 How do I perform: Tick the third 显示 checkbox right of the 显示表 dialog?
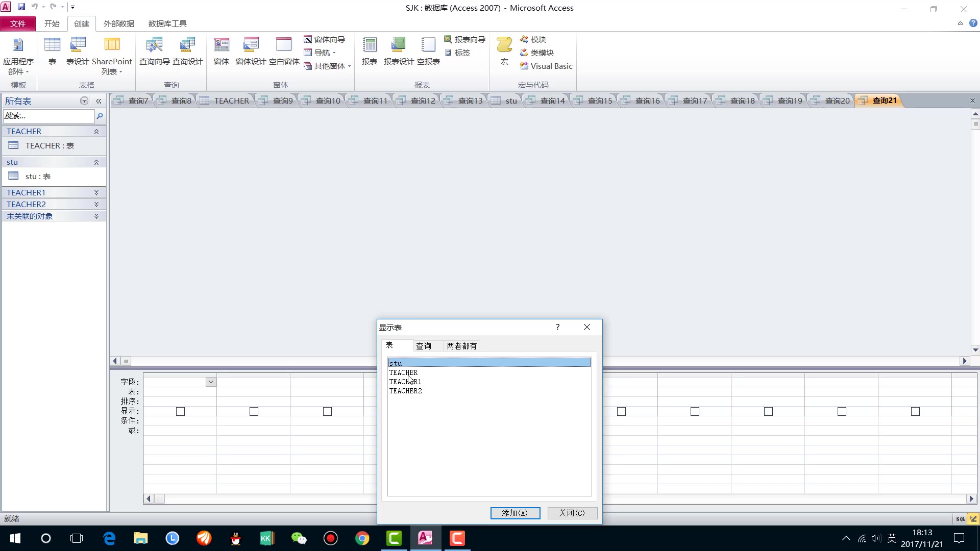768,412
